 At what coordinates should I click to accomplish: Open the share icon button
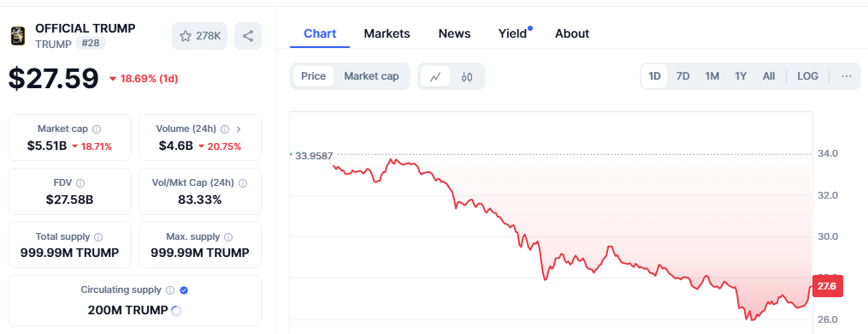click(x=248, y=36)
